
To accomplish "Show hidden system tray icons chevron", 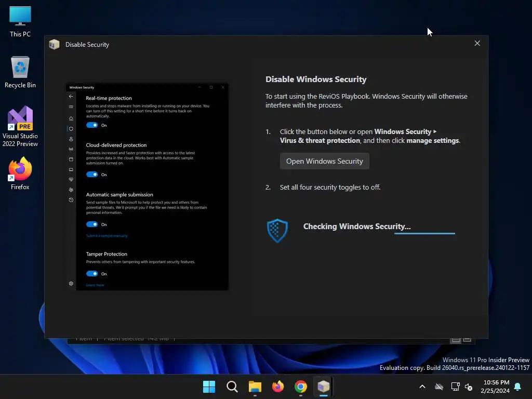I will point(422,387).
